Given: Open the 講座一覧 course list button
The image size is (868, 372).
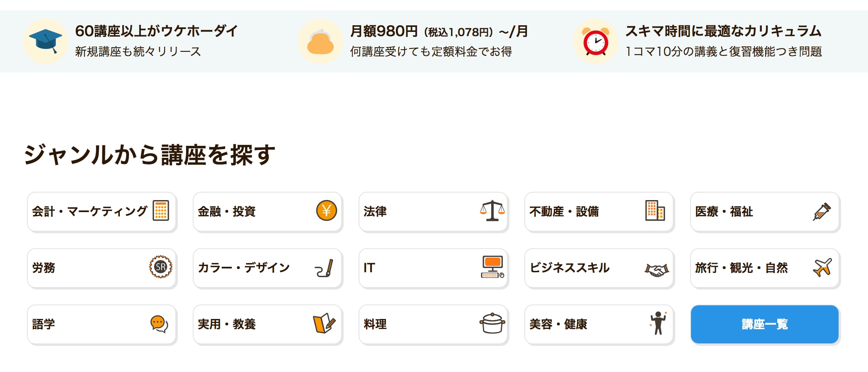Looking at the screenshot, I should pos(765,324).
